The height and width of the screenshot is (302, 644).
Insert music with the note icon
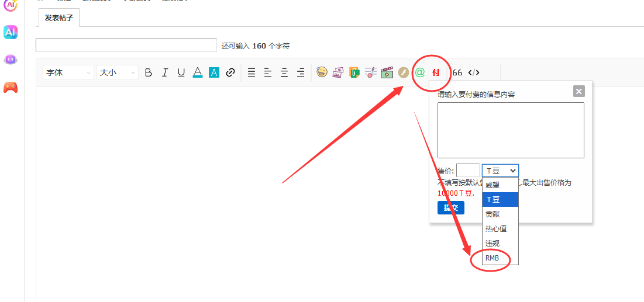tap(370, 72)
